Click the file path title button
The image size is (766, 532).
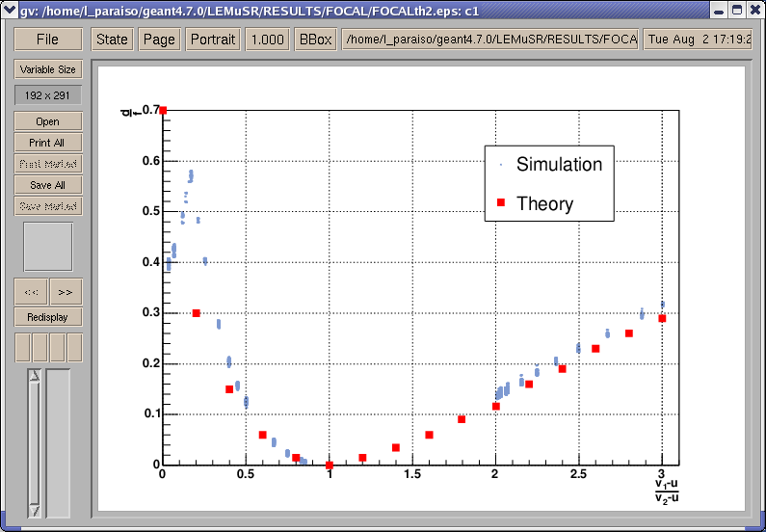tap(490, 40)
